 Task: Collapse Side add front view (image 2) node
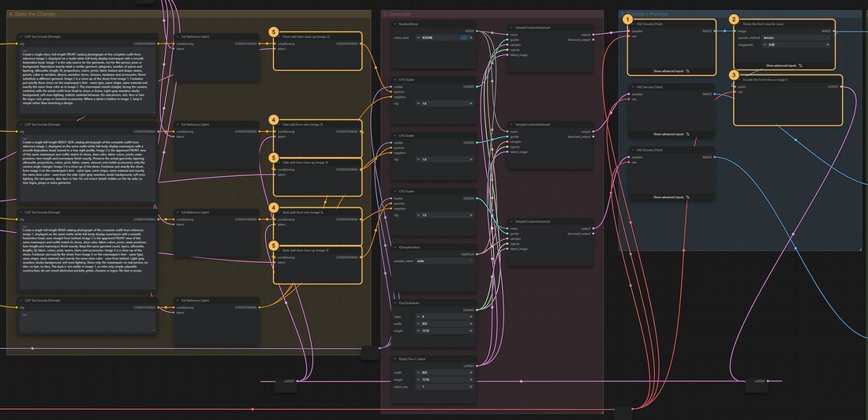[x=279, y=125]
